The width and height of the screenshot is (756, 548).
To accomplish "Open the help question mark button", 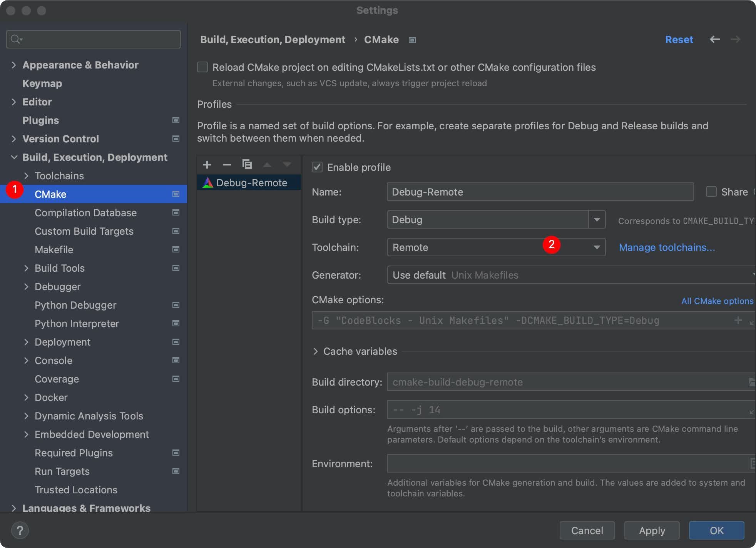I will click(20, 530).
